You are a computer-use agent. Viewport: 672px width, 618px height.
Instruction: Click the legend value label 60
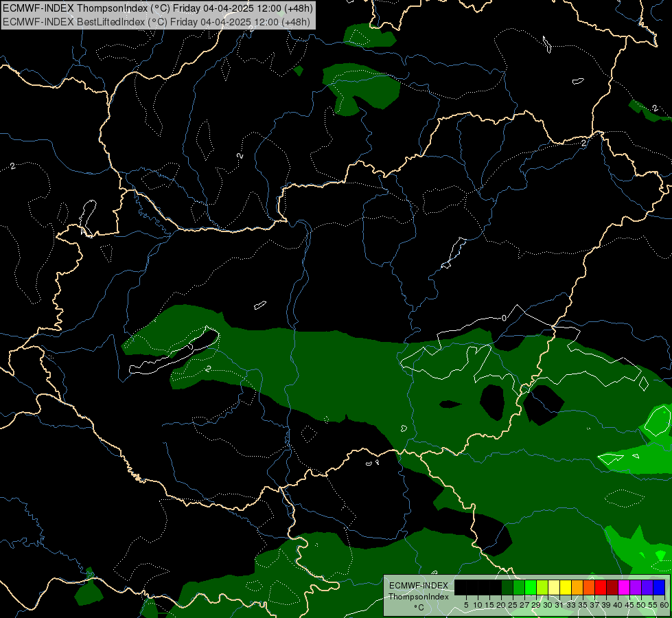664,605
